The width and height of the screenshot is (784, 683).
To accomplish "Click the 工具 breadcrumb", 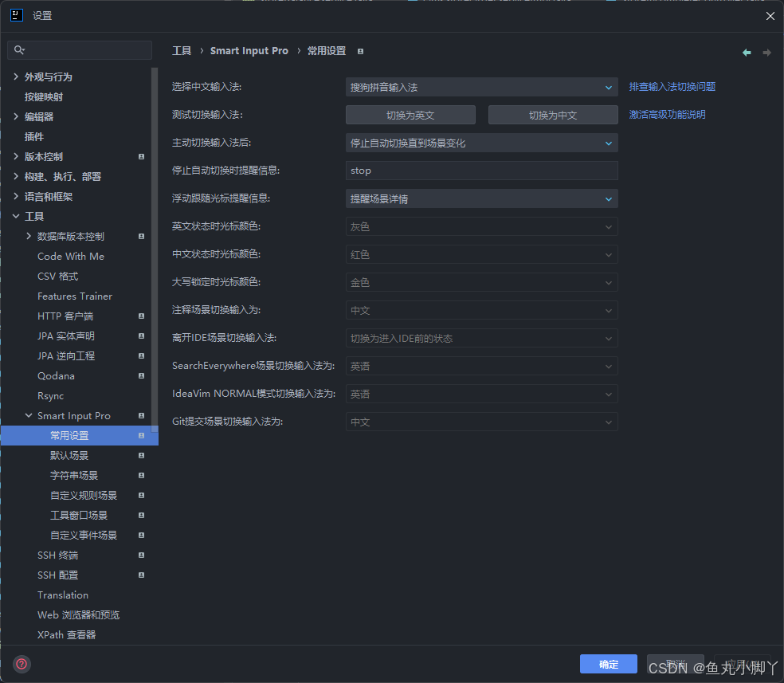I will pos(182,51).
